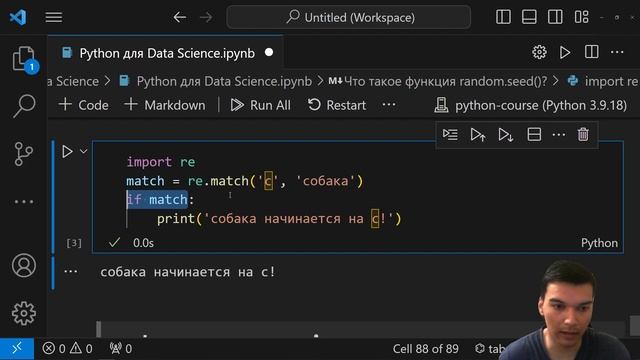
Task: Open remote window indicator in status bar
Action: 17,349
